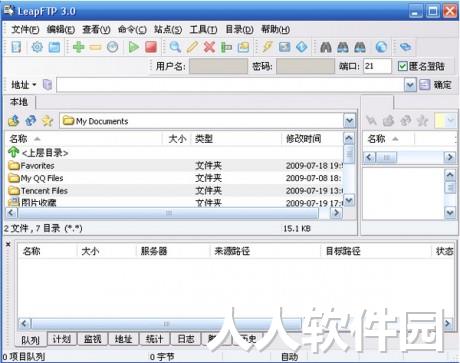Close the queue panel with small x
The width and height of the screenshot is (460, 363).
8,244
